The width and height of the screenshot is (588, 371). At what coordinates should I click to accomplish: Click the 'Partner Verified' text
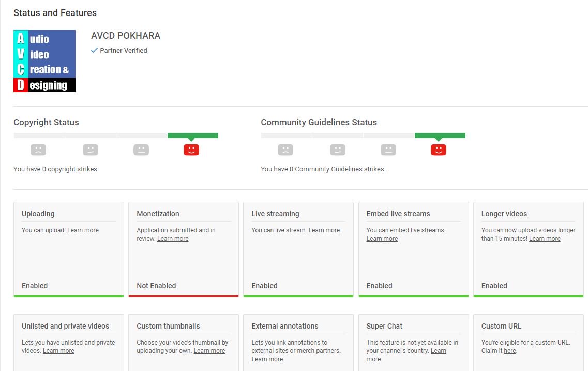tap(124, 50)
